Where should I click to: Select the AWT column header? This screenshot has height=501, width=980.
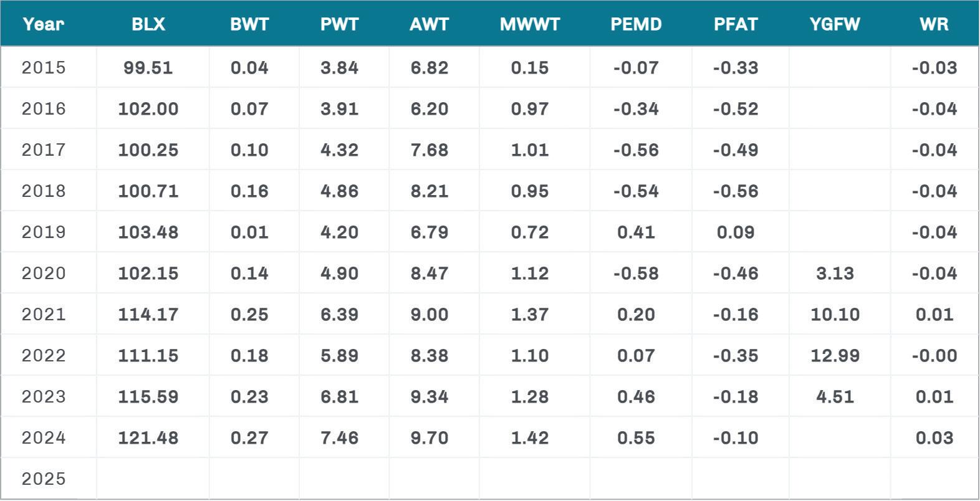(429, 24)
